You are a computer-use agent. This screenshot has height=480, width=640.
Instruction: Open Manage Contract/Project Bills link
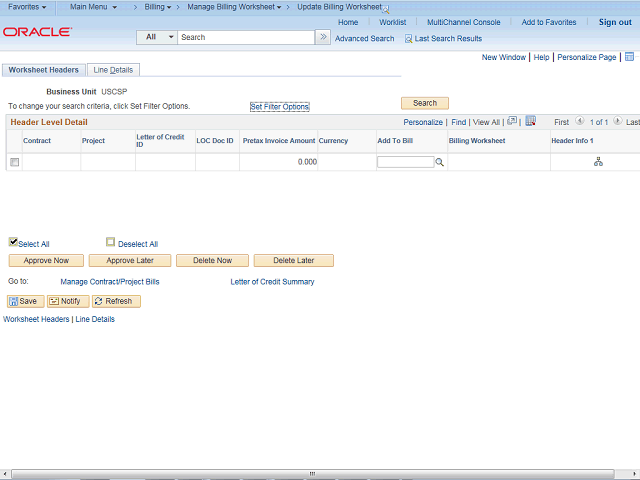(110, 282)
